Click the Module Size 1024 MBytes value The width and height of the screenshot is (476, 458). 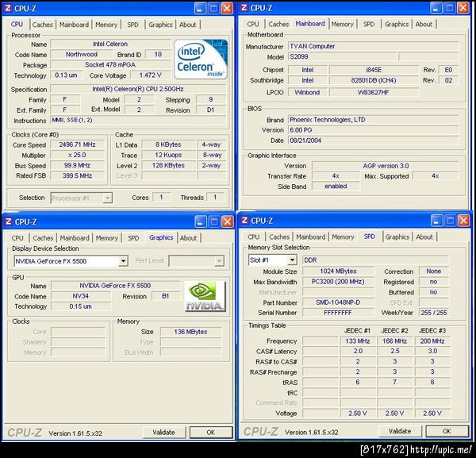[338, 271]
